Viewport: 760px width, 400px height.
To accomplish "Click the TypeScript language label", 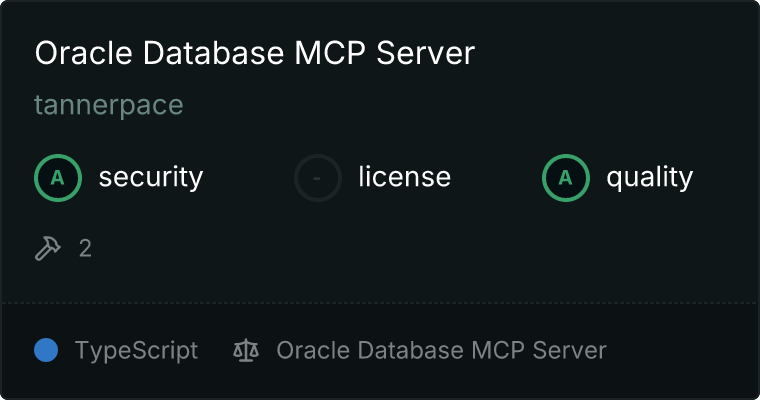I will point(136,351).
